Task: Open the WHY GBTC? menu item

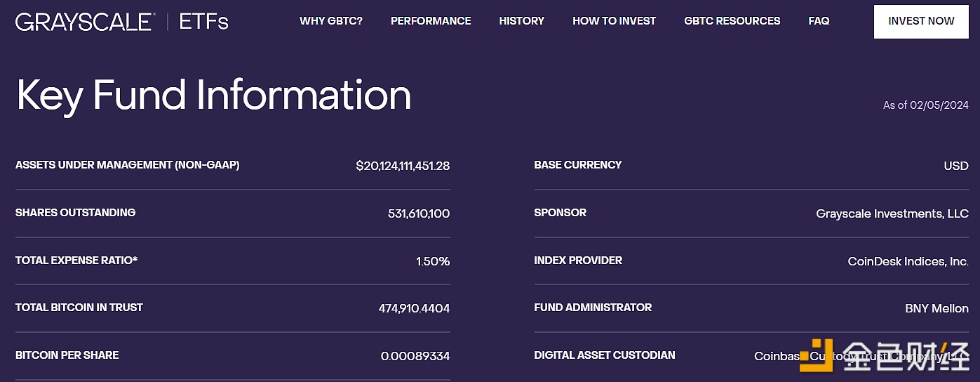Action: [x=331, y=21]
